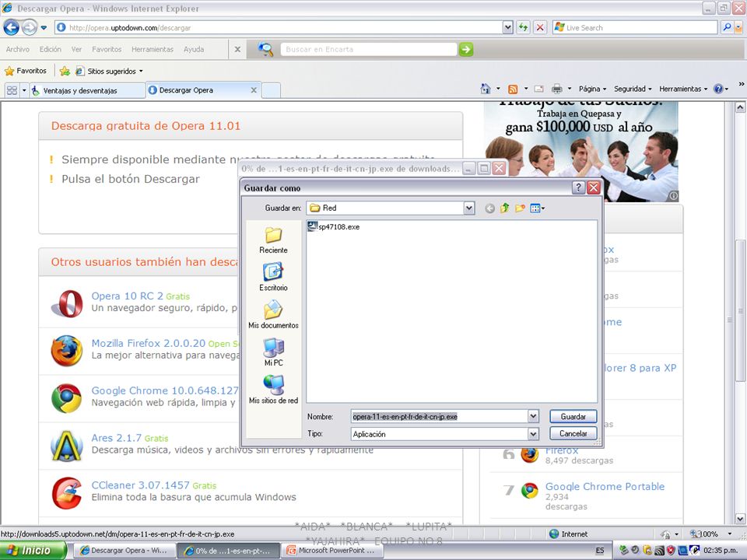Open the CCleaner 3.07.1457 link
This screenshot has width=747, height=560.
coord(141,485)
